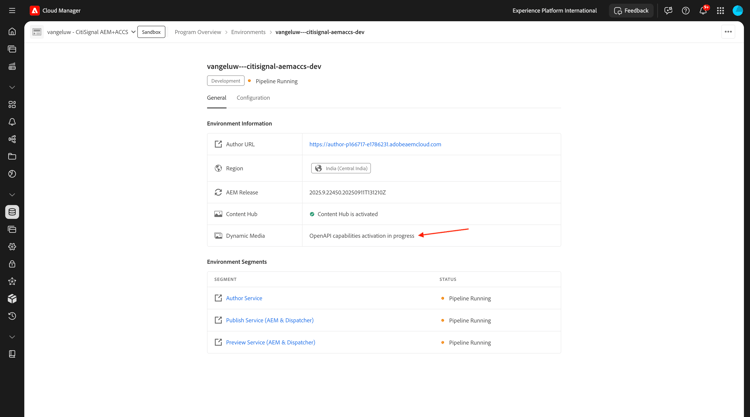The image size is (750, 417).
Task: Open the hamburger menu icon
Action: click(x=12, y=10)
